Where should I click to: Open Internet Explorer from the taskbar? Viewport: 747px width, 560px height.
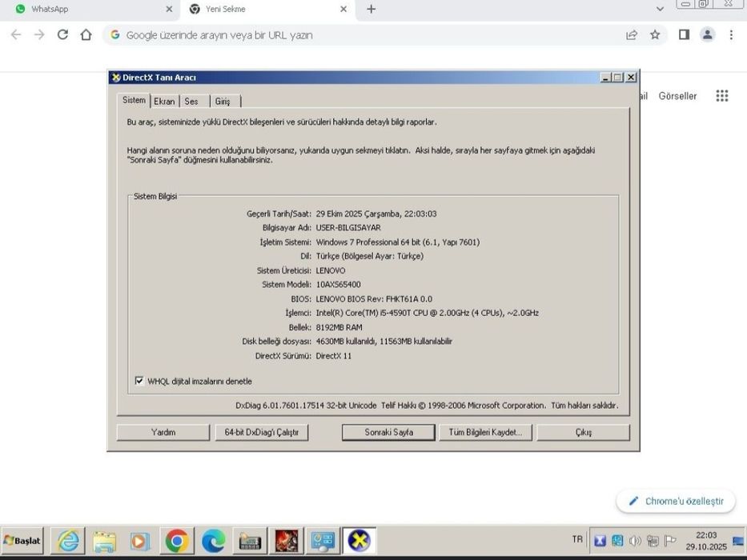[68, 541]
